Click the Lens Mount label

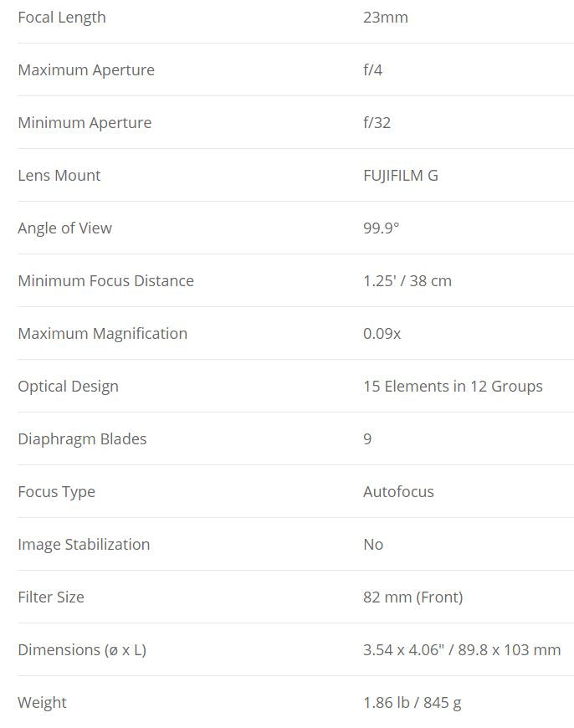pyautogui.click(x=59, y=176)
